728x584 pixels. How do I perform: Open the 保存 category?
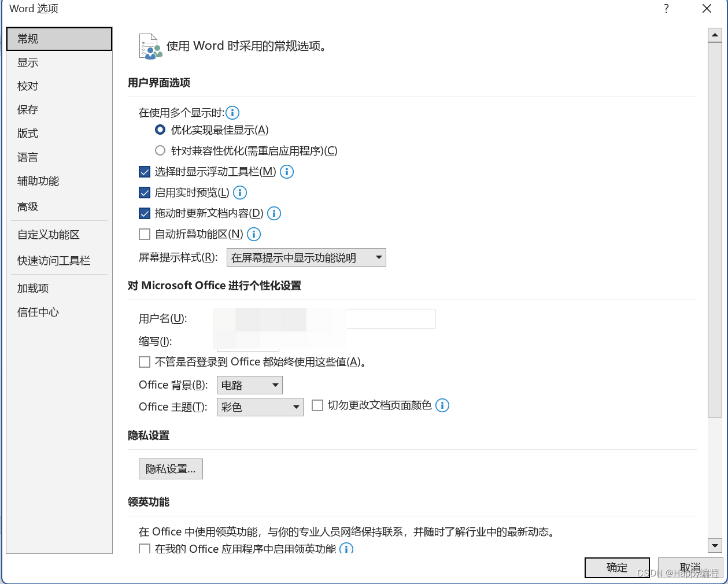(x=59, y=110)
